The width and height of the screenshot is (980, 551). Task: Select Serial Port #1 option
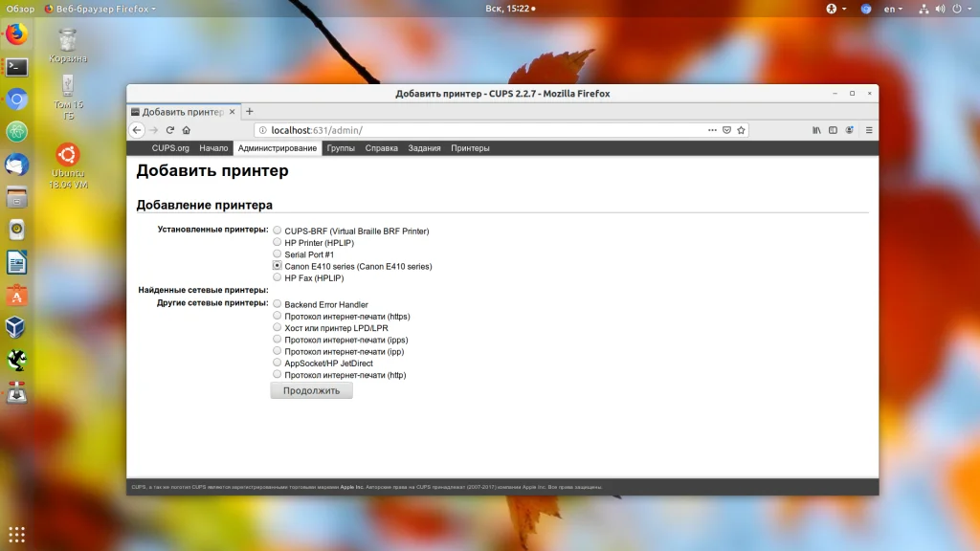[277, 253]
